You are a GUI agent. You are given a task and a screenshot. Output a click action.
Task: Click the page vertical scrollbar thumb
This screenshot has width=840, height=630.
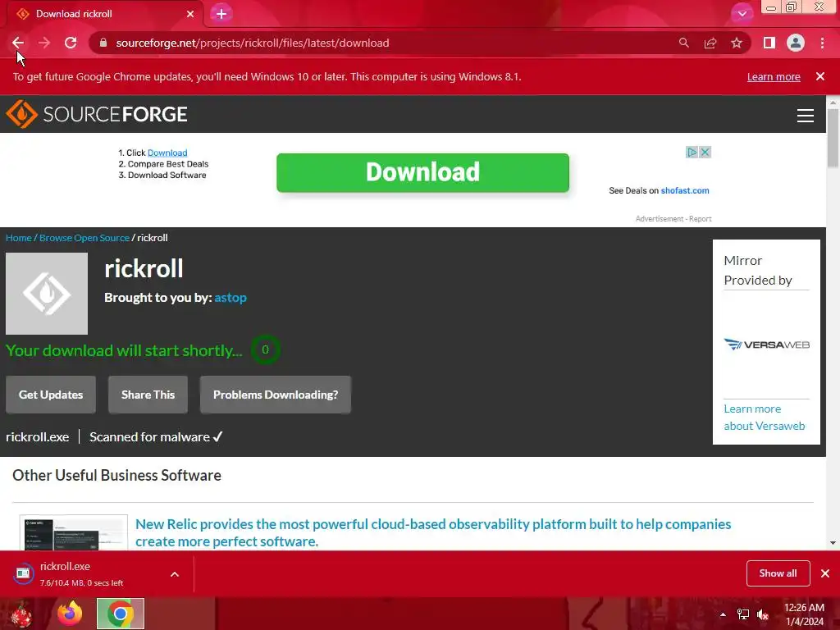(x=833, y=138)
